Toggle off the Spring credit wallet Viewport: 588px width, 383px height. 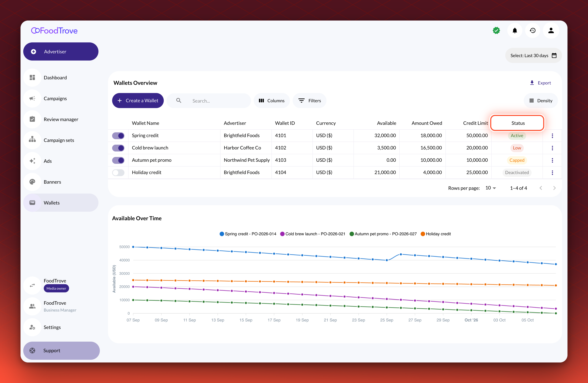tap(118, 136)
